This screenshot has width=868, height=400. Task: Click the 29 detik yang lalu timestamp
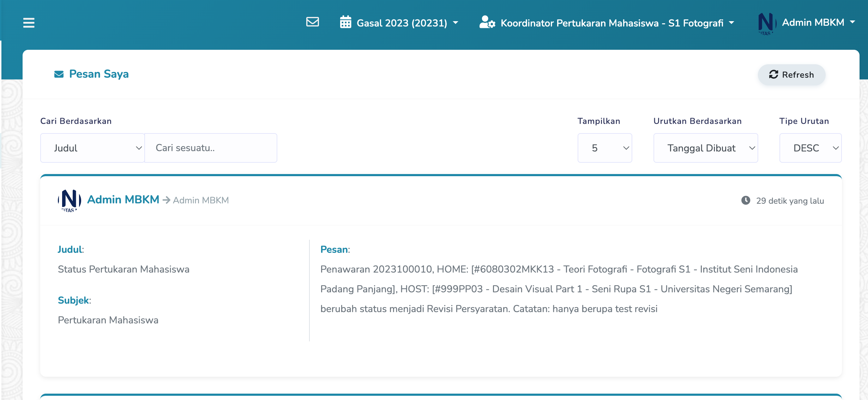[x=790, y=201]
